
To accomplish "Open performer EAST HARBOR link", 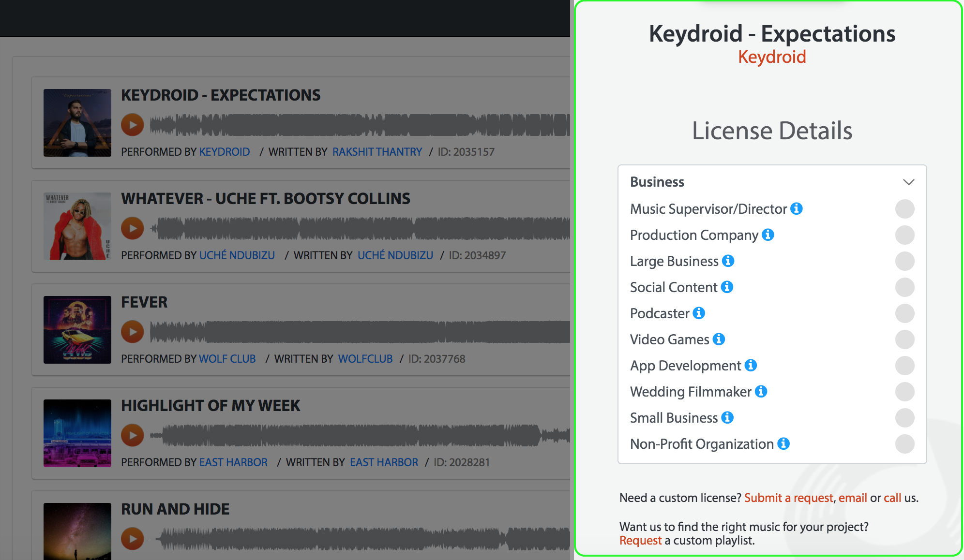I will coord(233,462).
